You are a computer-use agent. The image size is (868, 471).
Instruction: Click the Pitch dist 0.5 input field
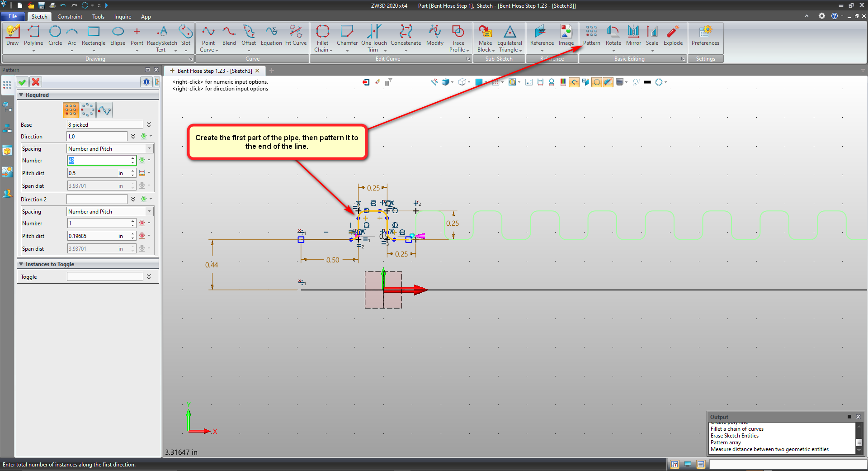(92, 173)
